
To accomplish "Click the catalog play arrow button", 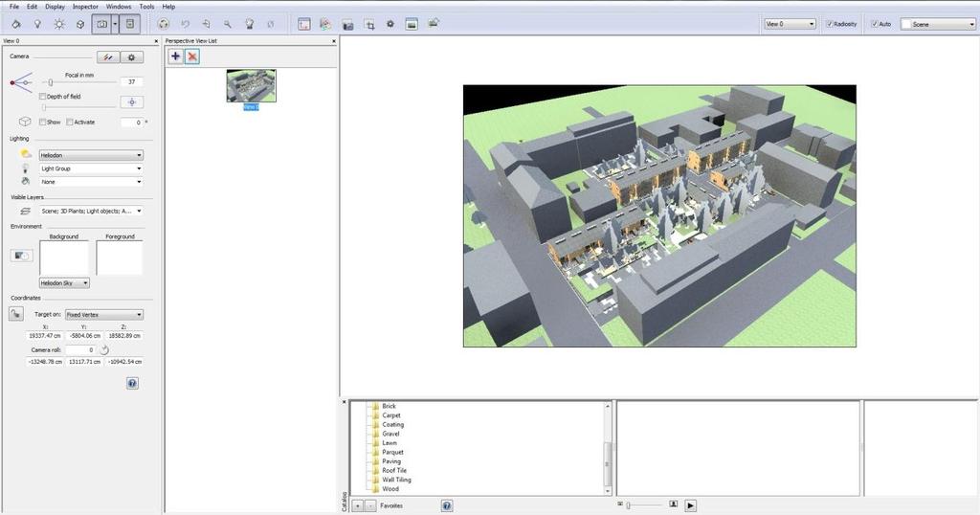I will pos(690,505).
